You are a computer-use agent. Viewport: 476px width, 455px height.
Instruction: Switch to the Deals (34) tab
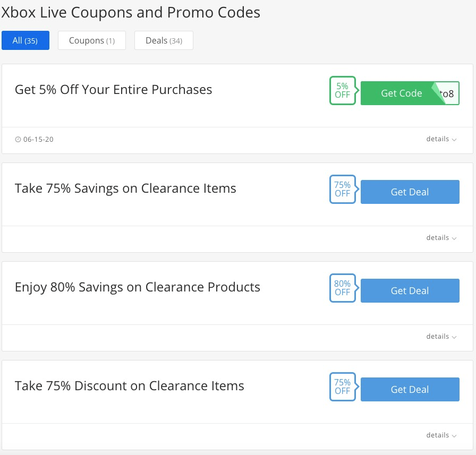164,40
